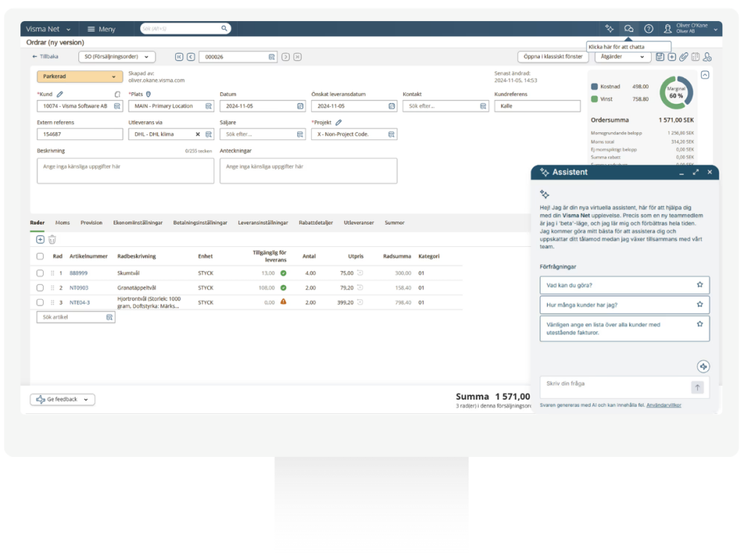Click the chat bubble icon in header
744x560 pixels.
(629, 29)
